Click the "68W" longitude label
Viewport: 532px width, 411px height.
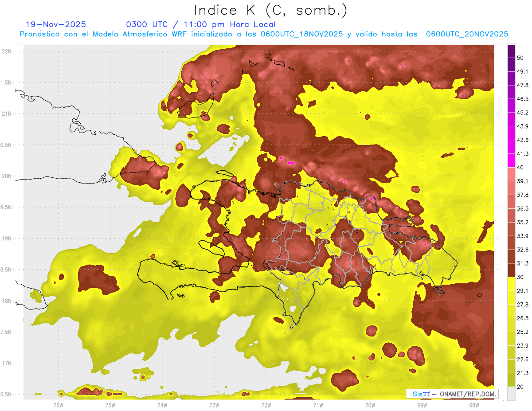pos(473,405)
